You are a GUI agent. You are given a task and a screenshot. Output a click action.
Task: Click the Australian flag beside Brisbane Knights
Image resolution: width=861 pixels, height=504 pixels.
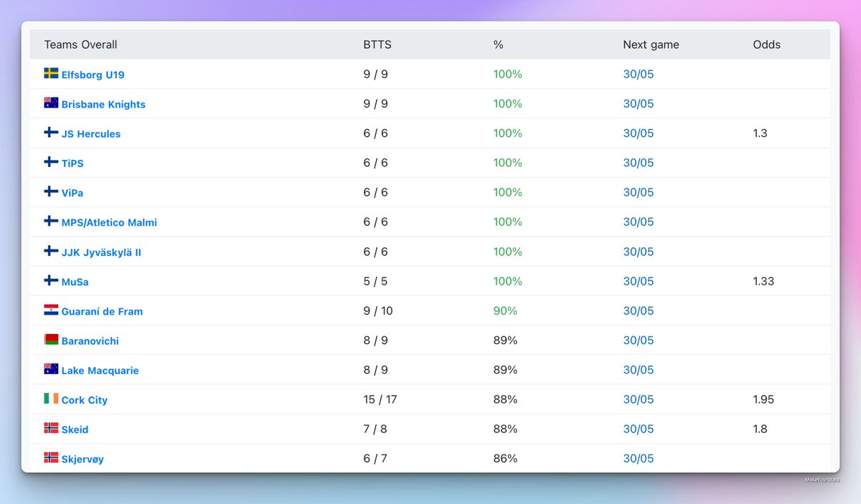coord(51,103)
